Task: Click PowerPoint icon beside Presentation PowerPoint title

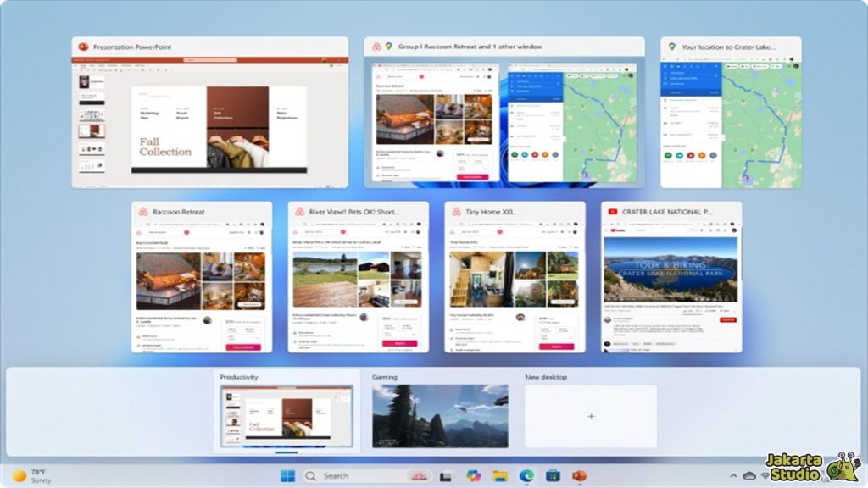Action: (x=84, y=47)
